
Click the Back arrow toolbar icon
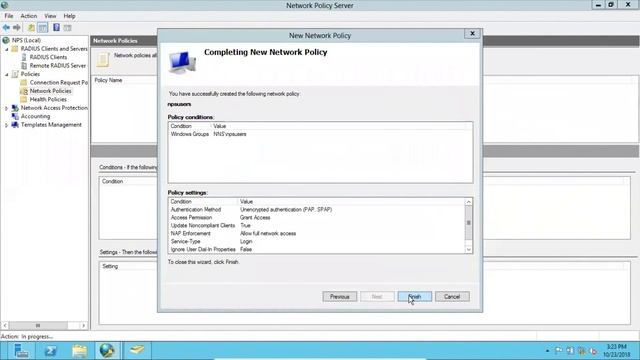coord(6,28)
